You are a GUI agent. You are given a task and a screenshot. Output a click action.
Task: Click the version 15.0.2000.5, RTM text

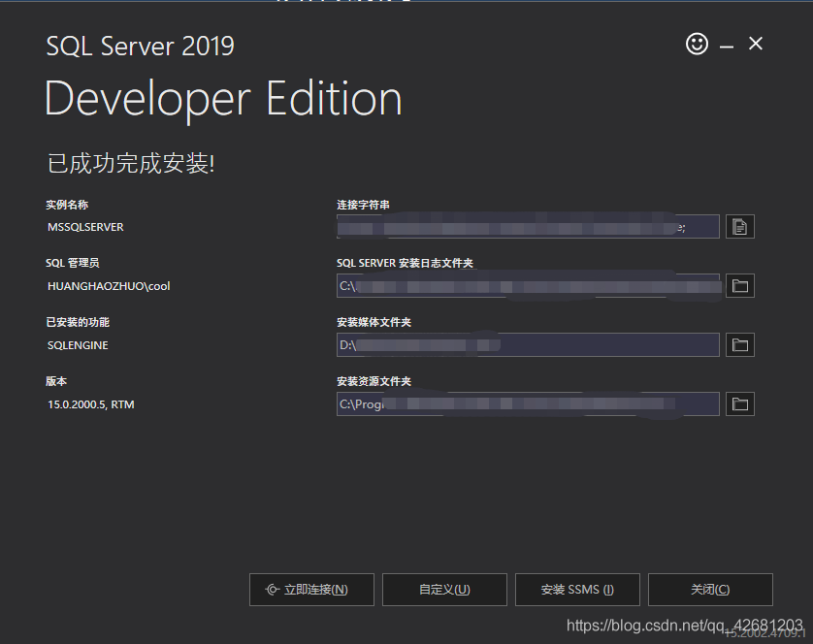pos(91,404)
